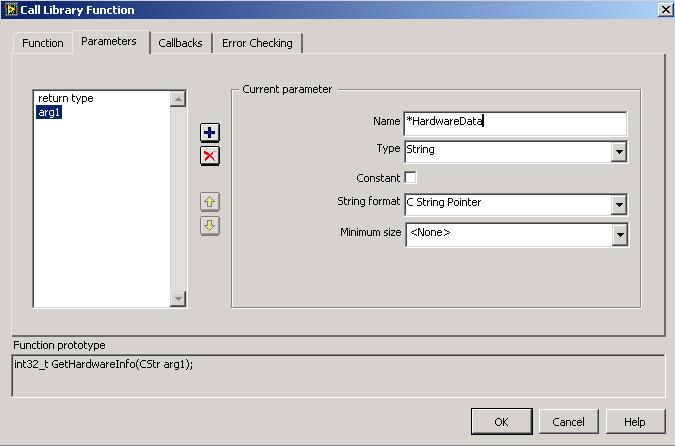Viewport: 675px width, 446px height.
Task: Delete the selected parameter with the red X
Action: [210, 155]
